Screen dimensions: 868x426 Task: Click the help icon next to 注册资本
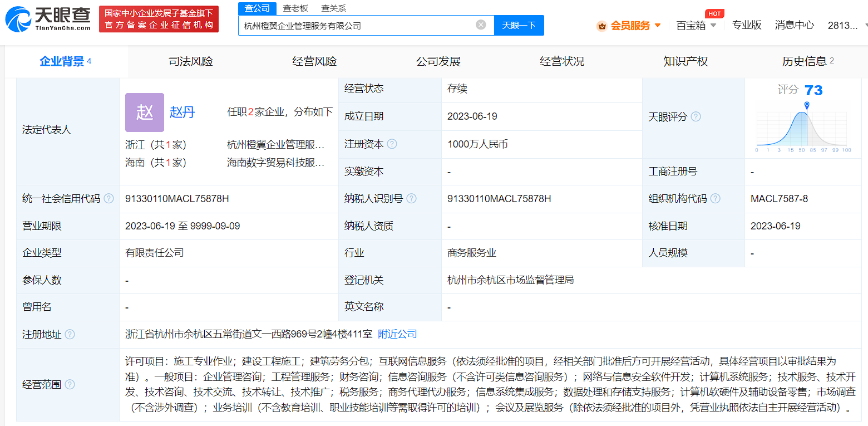(x=392, y=144)
